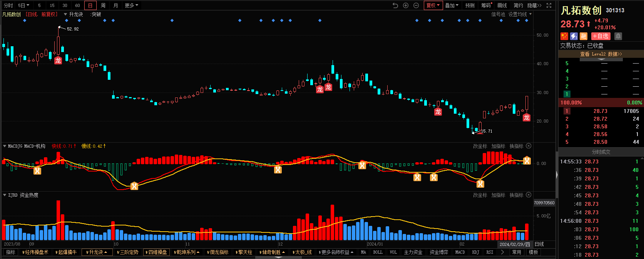The width and height of the screenshot is (644, 259).
Task: Click the price alert bell icon
Action: tap(618, 36)
